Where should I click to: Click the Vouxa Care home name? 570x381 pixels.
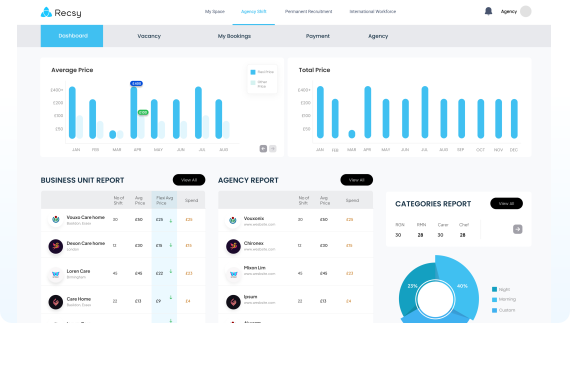[86, 217]
